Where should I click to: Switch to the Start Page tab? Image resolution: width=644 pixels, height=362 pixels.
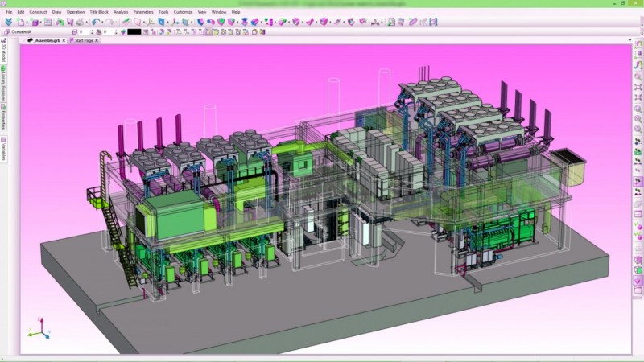click(85, 40)
